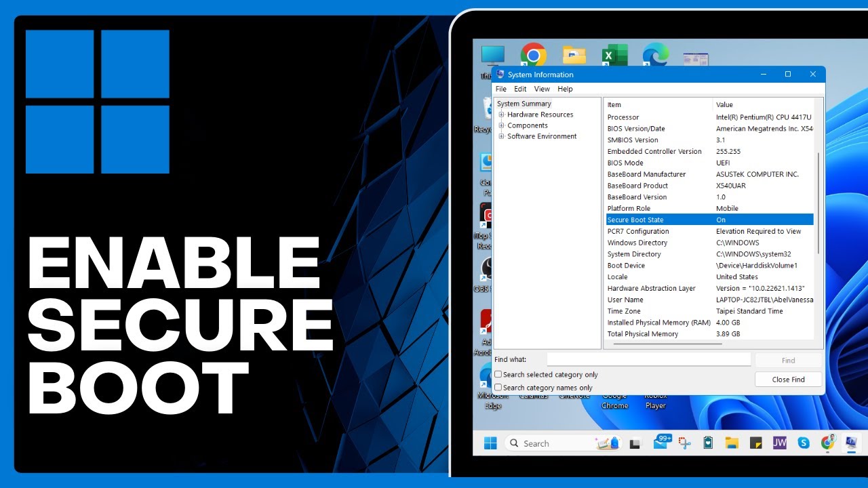This screenshot has width=868, height=488.
Task: Click the Find button
Action: click(x=788, y=360)
